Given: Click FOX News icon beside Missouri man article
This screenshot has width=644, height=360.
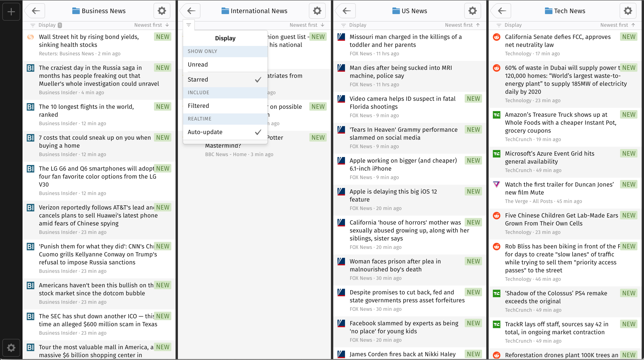Looking at the screenshot, I should [x=341, y=37].
